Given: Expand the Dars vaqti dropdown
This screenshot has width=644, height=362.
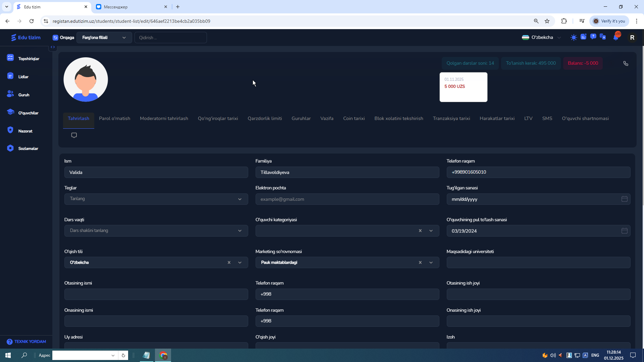Looking at the screenshot, I should 156,231.
